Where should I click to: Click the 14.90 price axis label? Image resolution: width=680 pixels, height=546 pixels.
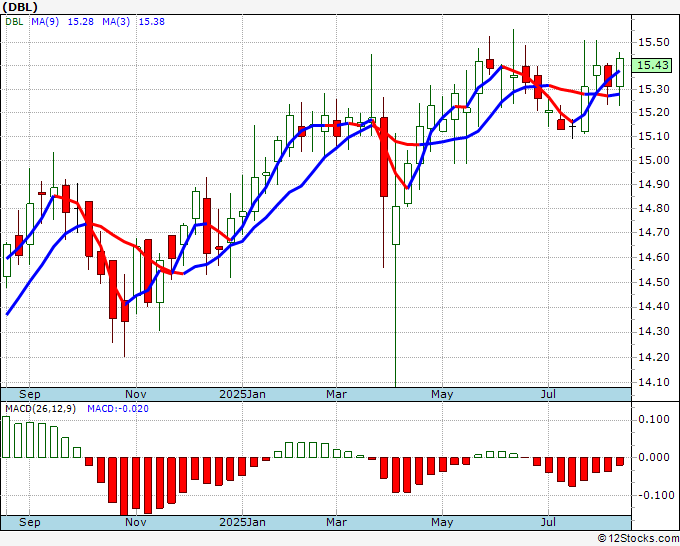coord(653,184)
